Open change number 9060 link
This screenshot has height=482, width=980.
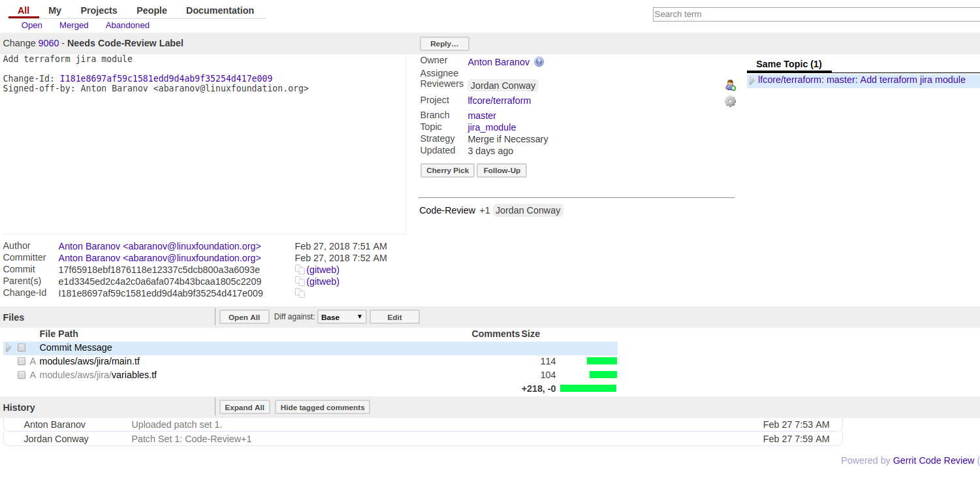(x=48, y=43)
